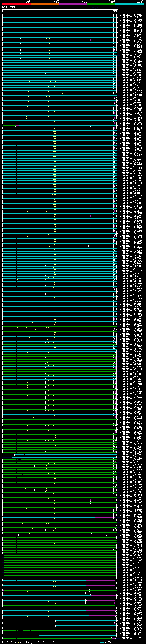The width and height of the screenshot is (146, 644).
Task: Select the query ID BB914775
Action: click(x=8, y=7)
